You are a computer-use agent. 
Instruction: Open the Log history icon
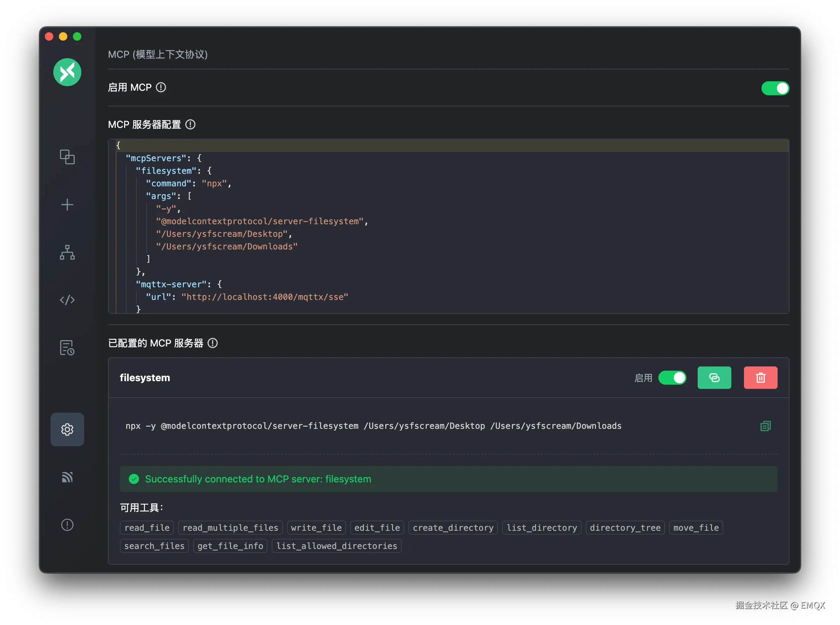pyautogui.click(x=67, y=347)
